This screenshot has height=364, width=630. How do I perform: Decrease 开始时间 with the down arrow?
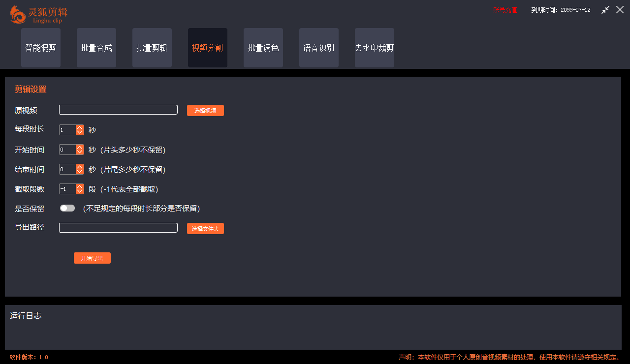tap(79, 152)
